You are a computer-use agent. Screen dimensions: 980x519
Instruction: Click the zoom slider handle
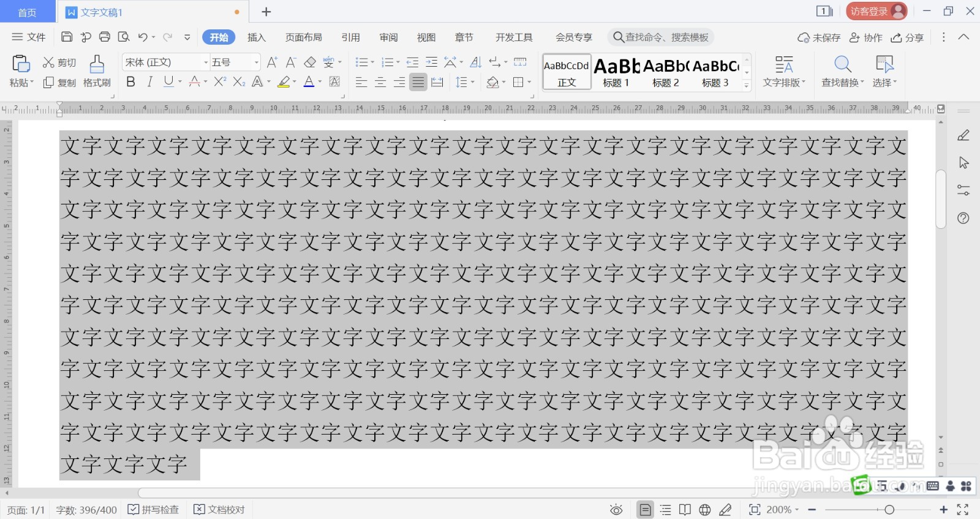[889, 510]
